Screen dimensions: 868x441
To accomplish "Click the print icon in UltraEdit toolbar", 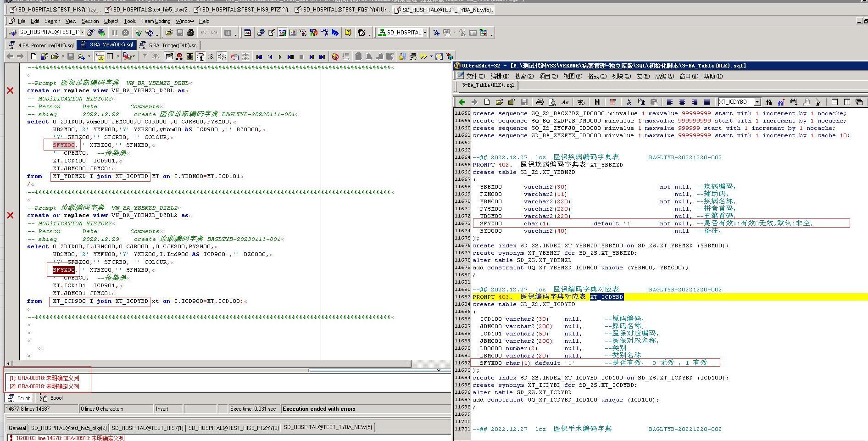I will click(x=540, y=102).
